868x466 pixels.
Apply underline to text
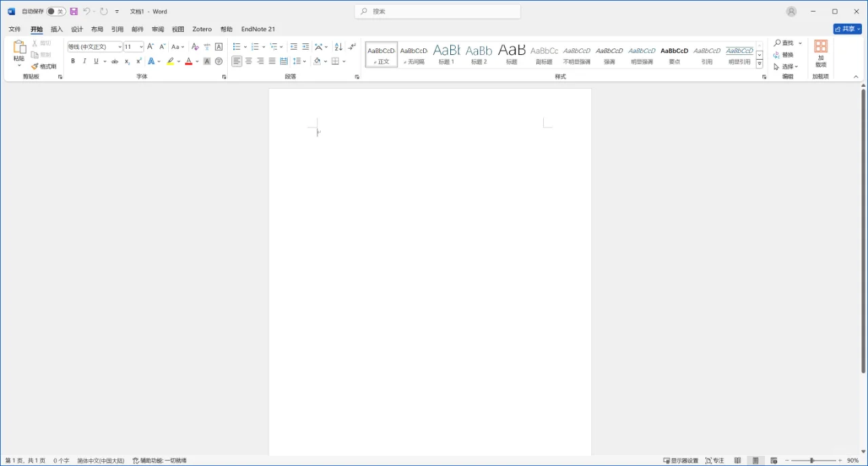[x=94, y=61]
